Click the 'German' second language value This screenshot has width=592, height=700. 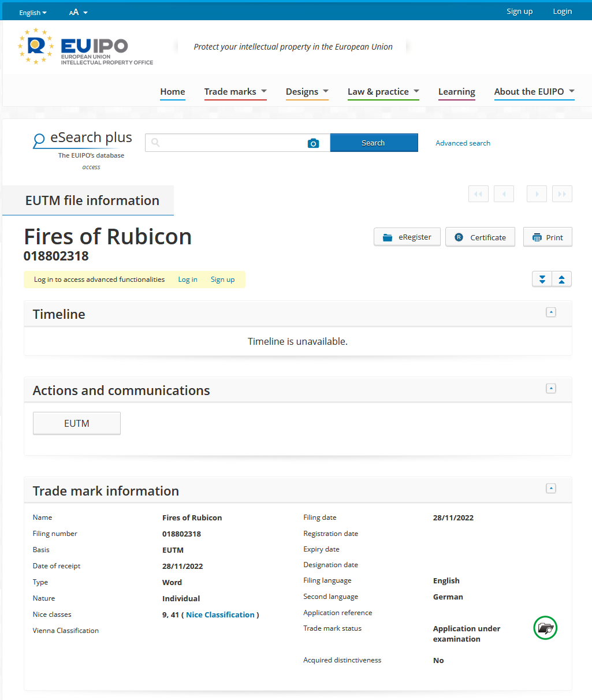(x=448, y=597)
